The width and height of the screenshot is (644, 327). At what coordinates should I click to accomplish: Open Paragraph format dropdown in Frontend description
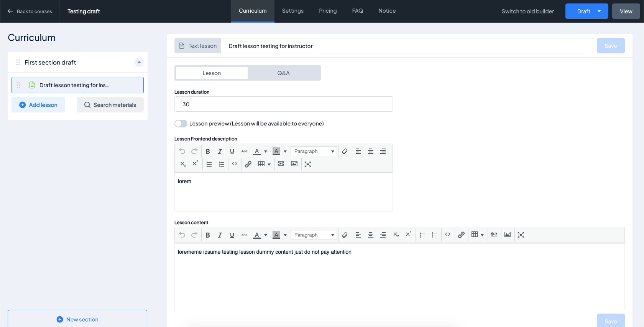[314, 152]
